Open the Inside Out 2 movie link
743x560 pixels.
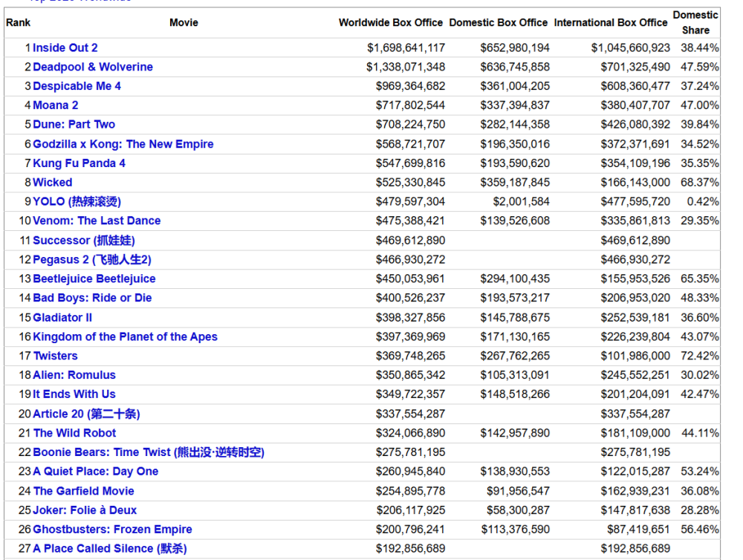65,48
